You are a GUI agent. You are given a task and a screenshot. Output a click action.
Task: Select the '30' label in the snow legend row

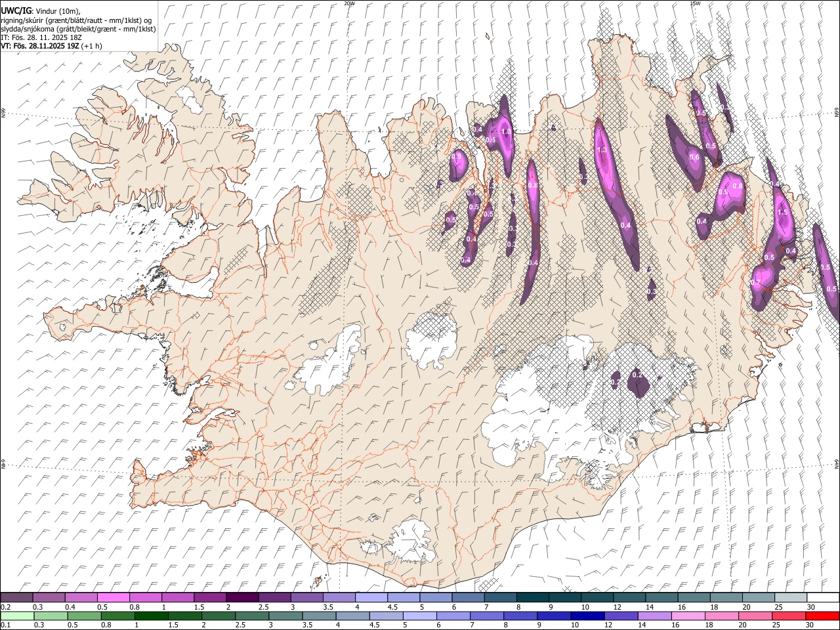click(x=810, y=607)
